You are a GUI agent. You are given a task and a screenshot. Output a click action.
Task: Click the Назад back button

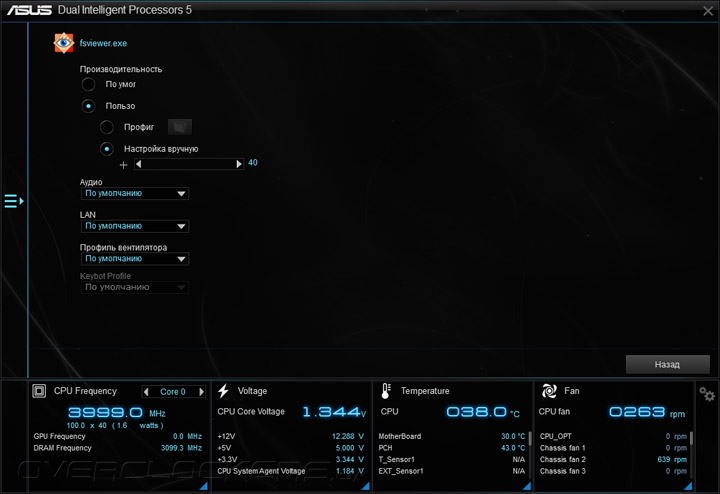click(668, 365)
